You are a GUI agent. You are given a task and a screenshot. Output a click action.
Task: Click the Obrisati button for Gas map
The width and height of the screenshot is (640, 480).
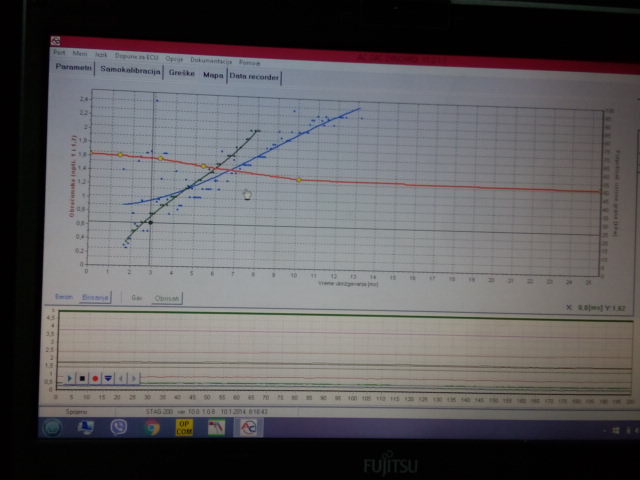coord(167,299)
